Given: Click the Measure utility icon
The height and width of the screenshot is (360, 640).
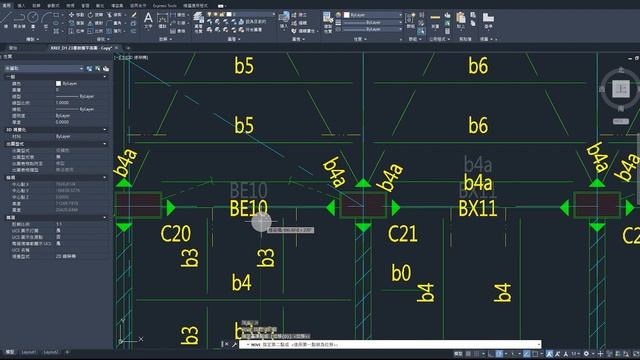Looking at the screenshot, I should [x=436, y=19].
